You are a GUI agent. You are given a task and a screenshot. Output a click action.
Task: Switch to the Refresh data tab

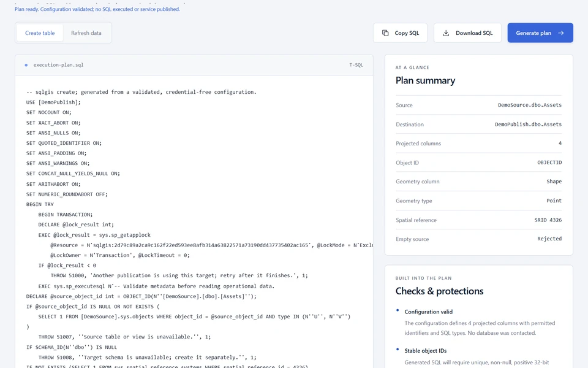point(86,33)
